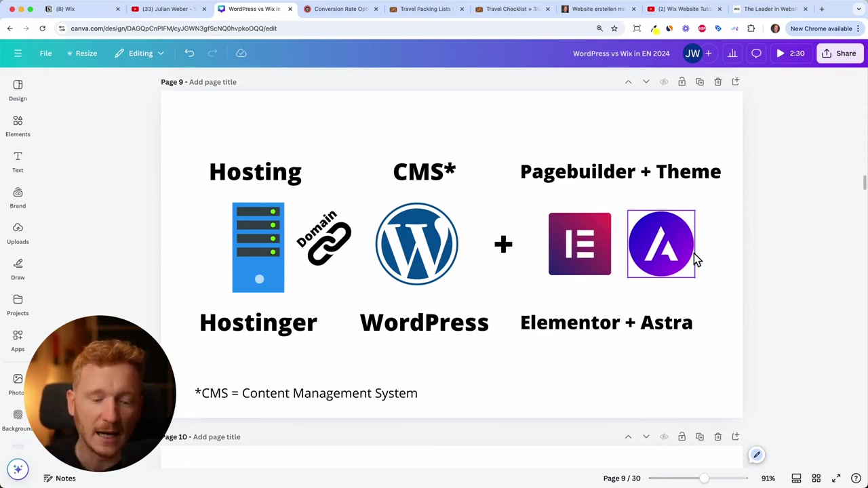Select the Draw tool

[18, 270]
